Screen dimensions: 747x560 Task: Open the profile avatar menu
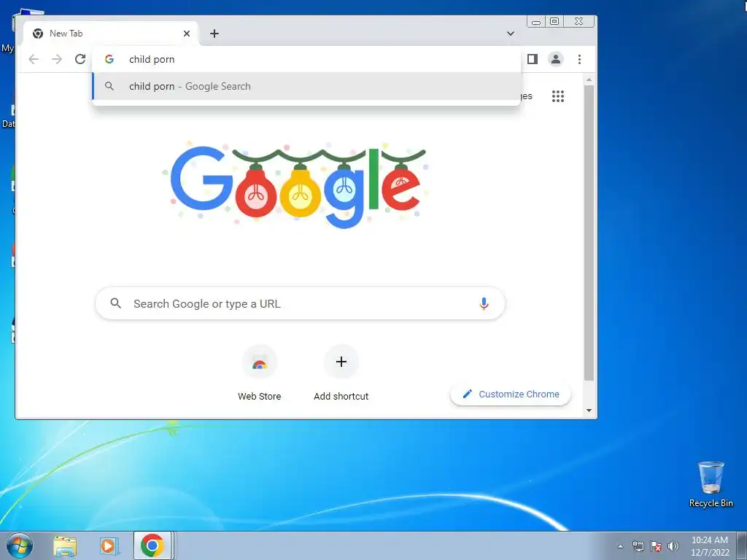click(555, 59)
